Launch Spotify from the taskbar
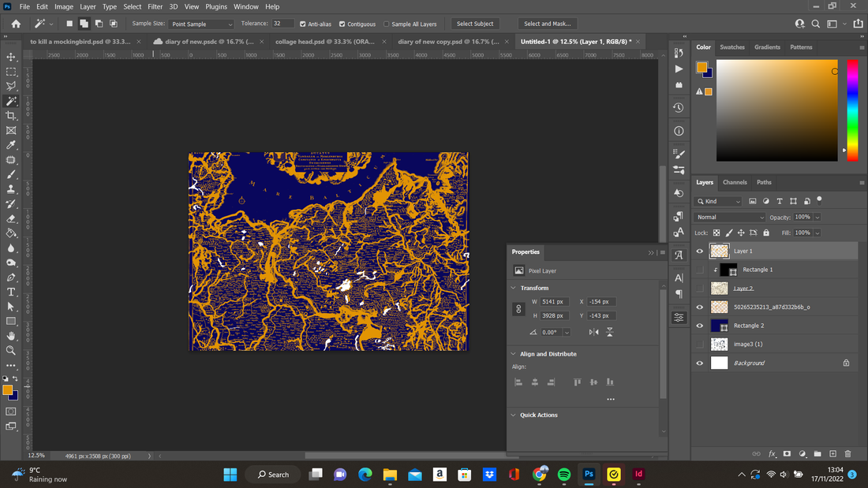This screenshot has width=868, height=488. pos(564,474)
